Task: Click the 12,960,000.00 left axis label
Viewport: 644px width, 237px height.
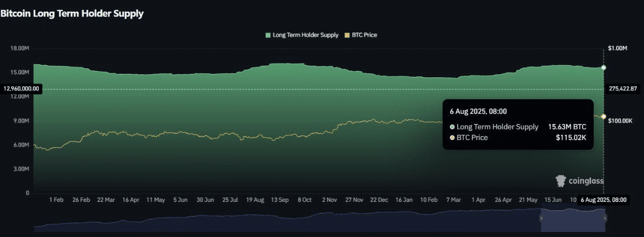Action: tap(22, 89)
